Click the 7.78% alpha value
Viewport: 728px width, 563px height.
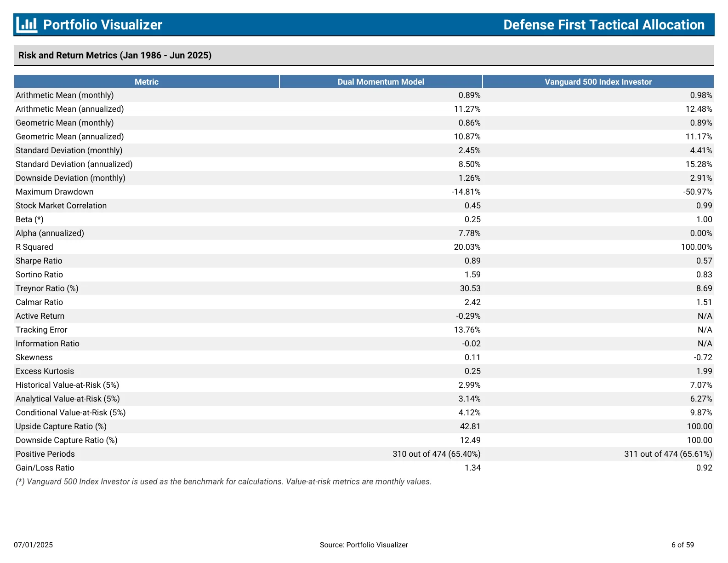coord(470,233)
